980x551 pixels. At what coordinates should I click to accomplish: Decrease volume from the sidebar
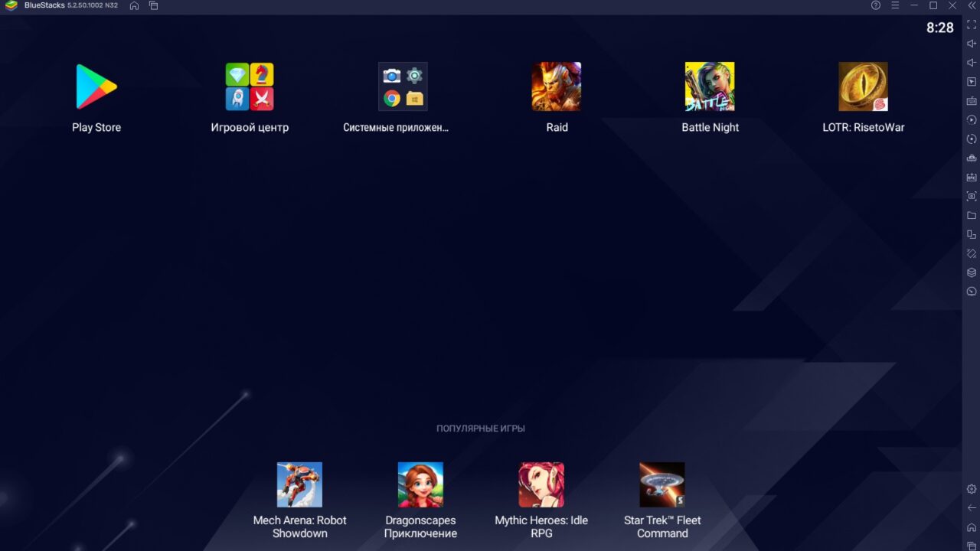pyautogui.click(x=971, y=61)
